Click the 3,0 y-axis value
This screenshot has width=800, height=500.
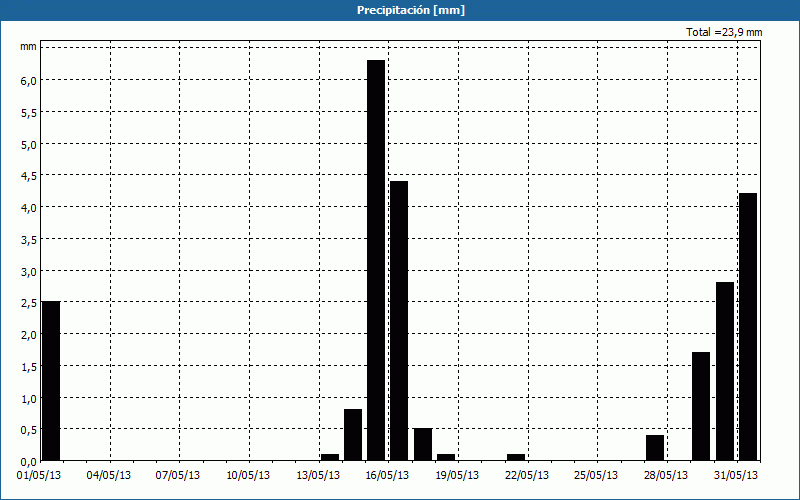coord(29,271)
